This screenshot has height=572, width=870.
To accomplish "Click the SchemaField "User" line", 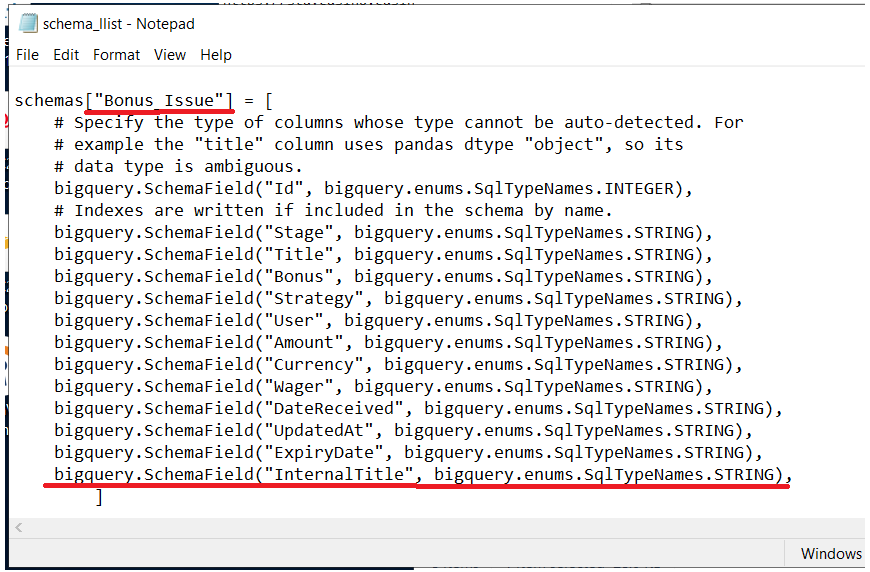I will [x=378, y=321].
